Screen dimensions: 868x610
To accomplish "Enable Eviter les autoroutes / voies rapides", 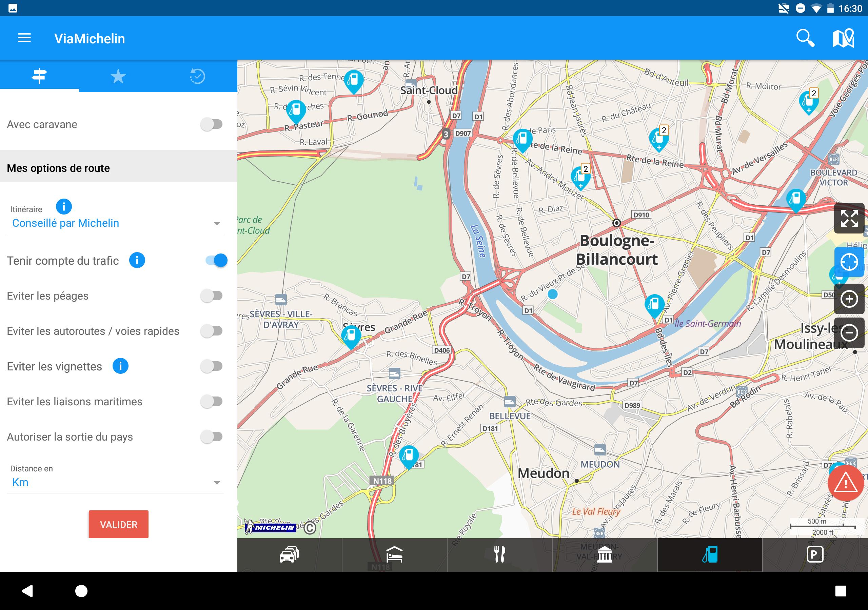I will coord(211,331).
